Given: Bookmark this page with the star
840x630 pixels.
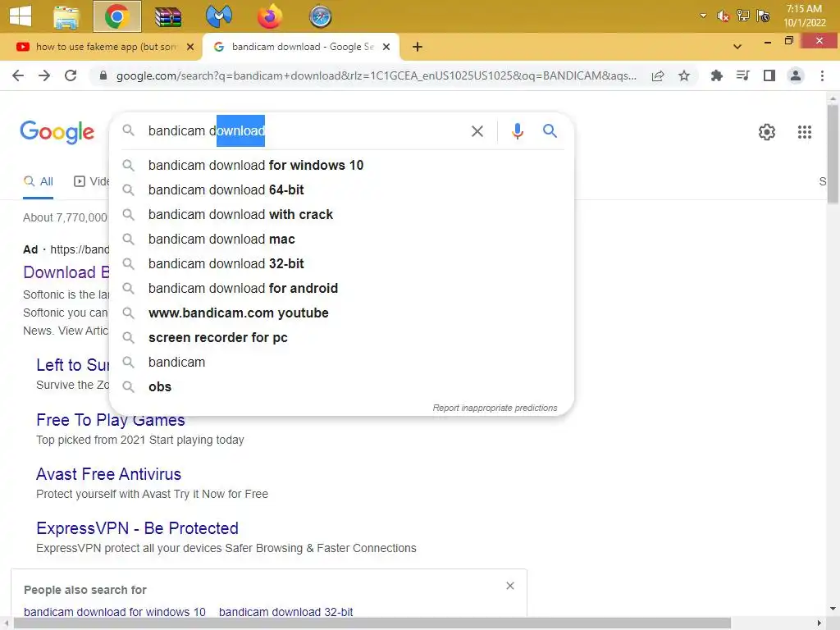Looking at the screenshot, I should click(683, 75).
